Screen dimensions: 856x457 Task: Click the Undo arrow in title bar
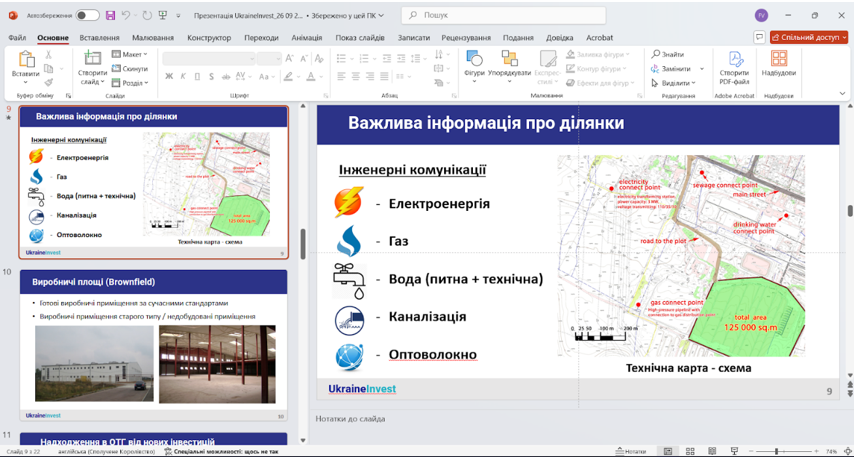[x=126, y=15]
